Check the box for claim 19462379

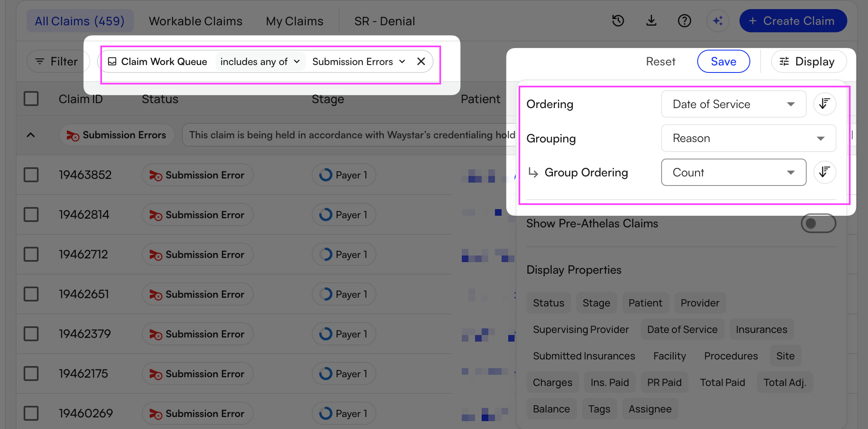click(x=31, y=334)
